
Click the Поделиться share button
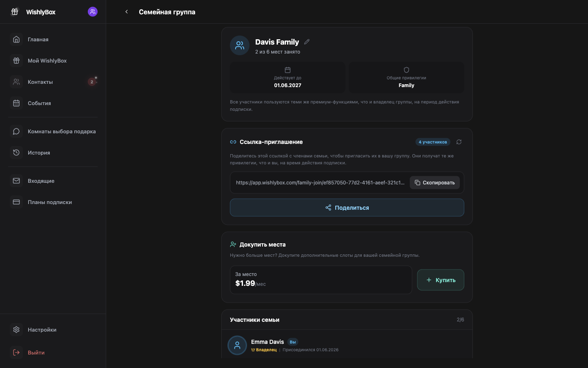(x=347, y=208)
